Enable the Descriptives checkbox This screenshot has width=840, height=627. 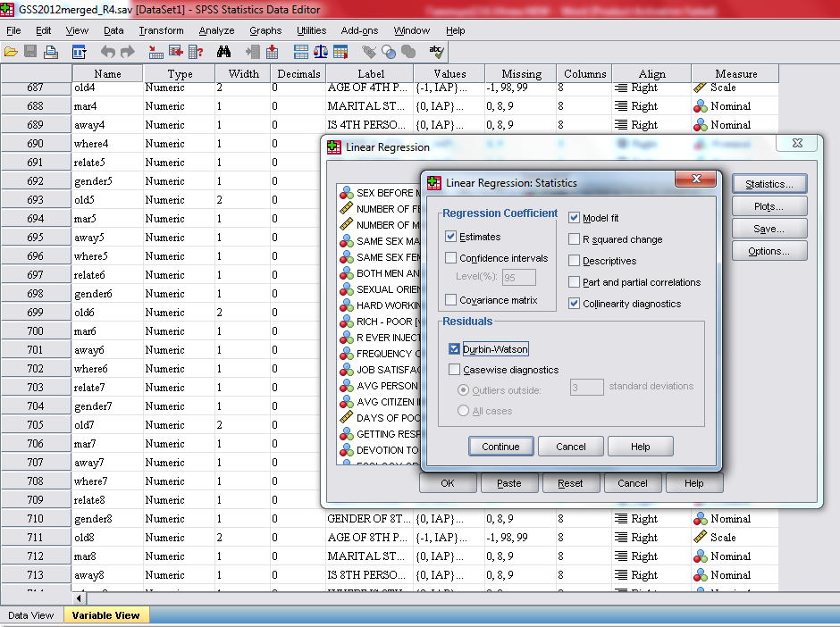coord(574,261)
